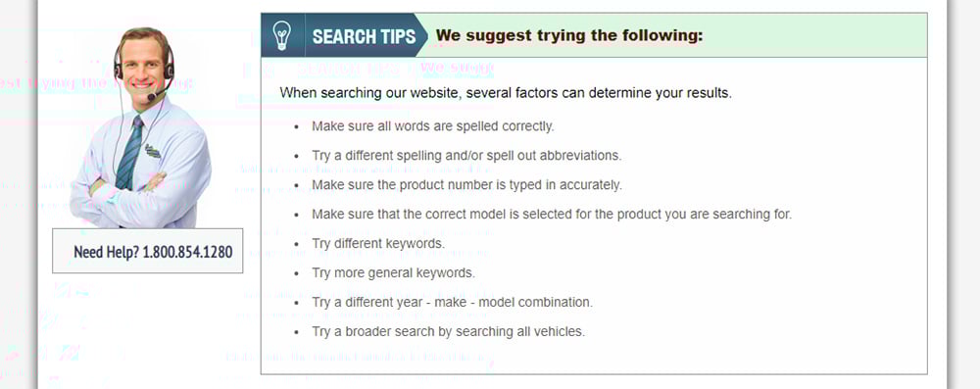The height and width of the screenshot is (389, 980).
Task: Click the tip about spelling out abbreviations
Action: [x=466, y=156]
